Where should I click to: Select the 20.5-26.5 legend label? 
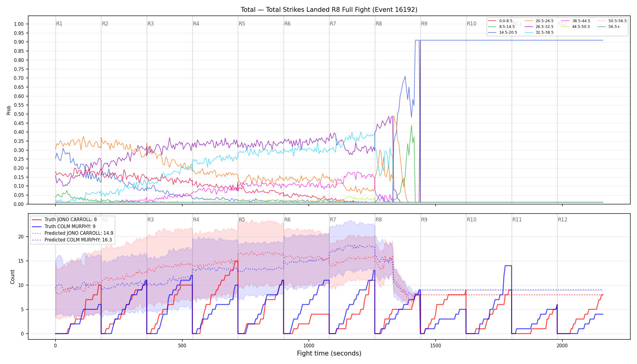click(544, 21)
